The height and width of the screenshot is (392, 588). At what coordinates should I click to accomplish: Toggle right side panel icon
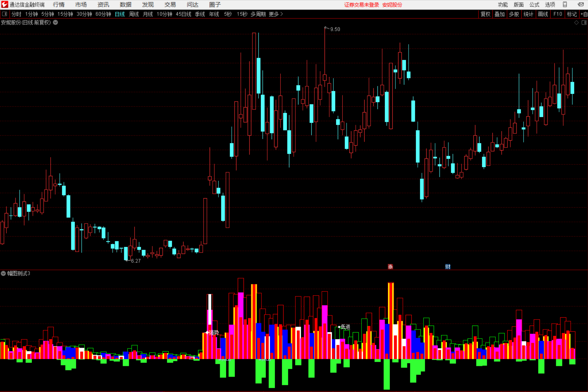tap(584, 23)
